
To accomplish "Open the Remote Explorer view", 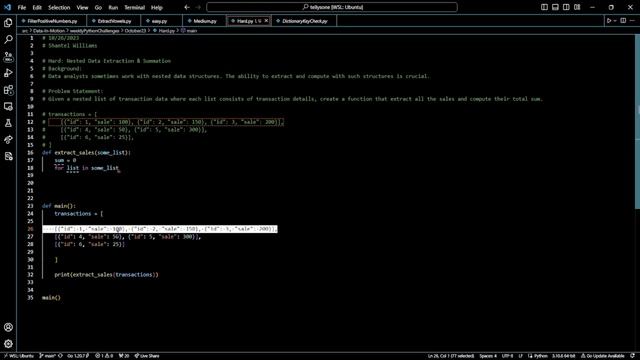I will 8,107.
